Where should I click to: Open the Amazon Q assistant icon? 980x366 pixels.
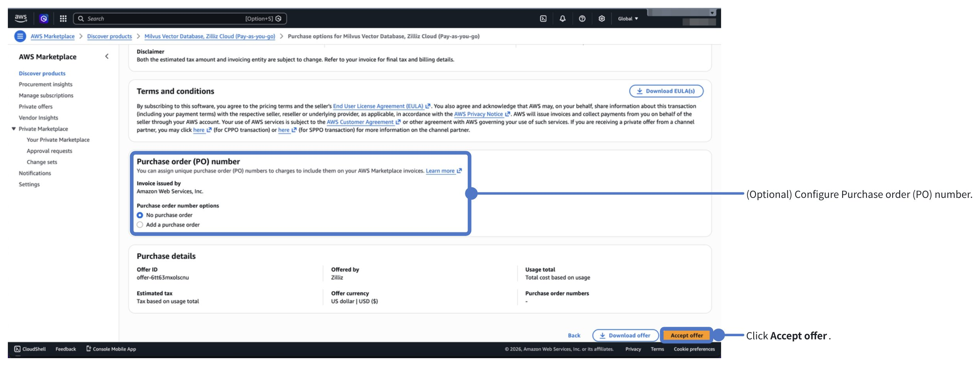(44, 18)
